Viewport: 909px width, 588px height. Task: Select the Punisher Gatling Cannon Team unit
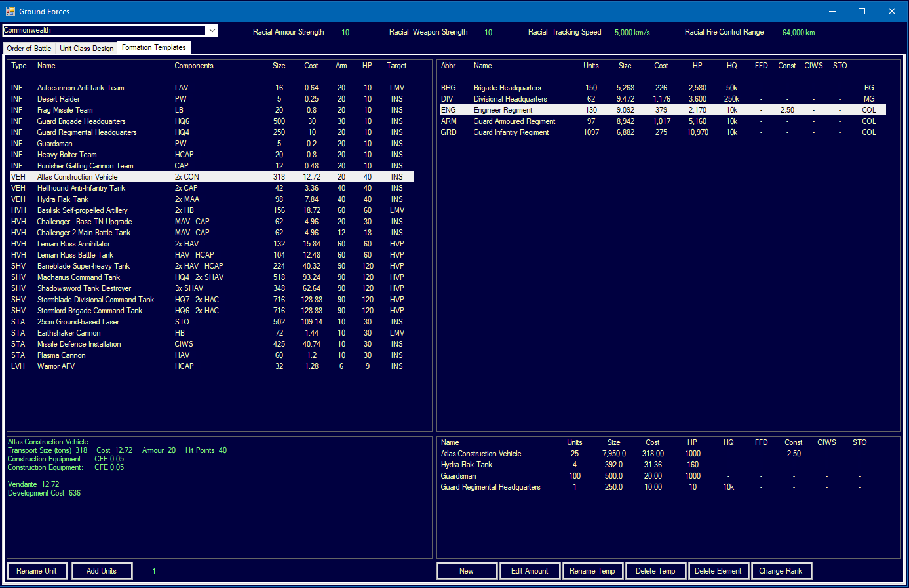(212, 166)
